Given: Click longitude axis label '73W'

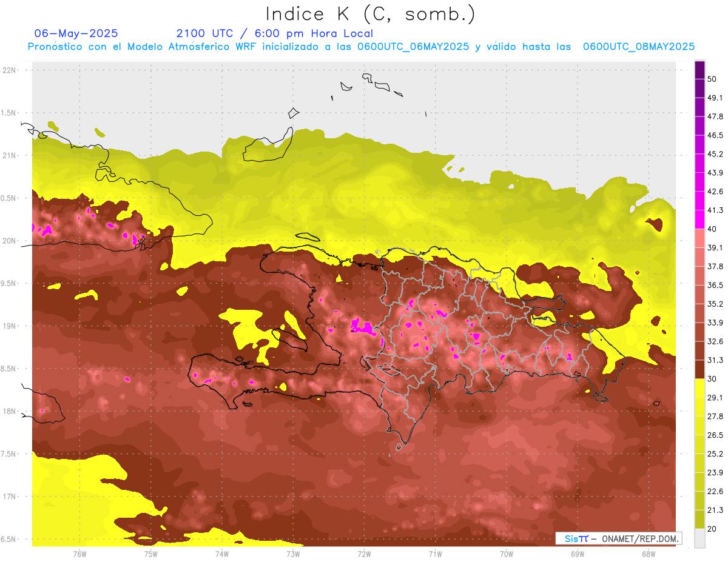Looking at the screenshot, I should [293, 554].
